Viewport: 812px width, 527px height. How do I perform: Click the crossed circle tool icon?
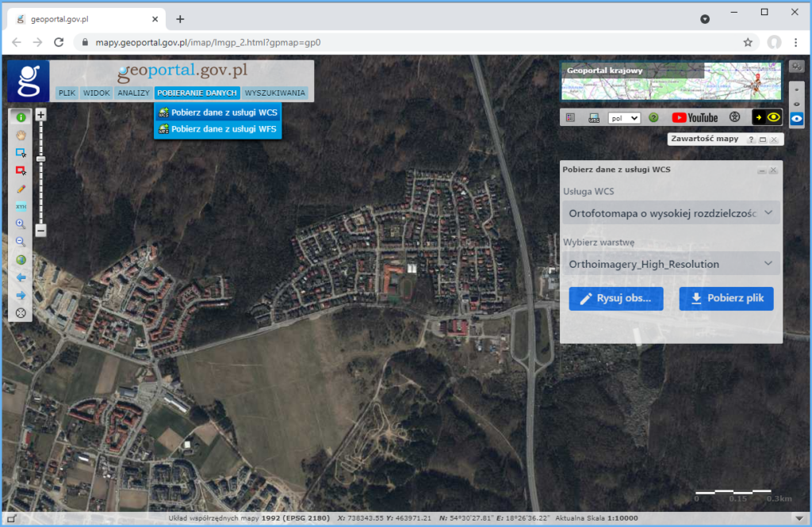click(21, 313)
